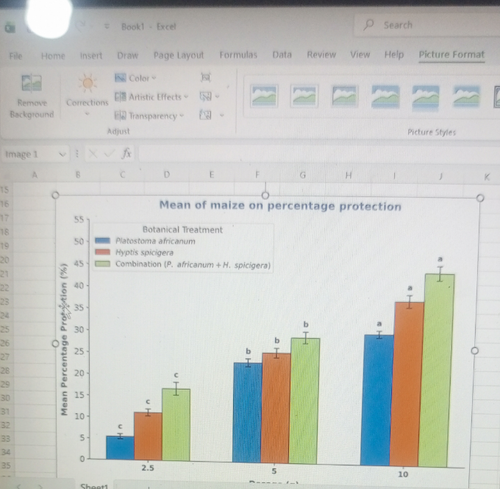This screenshot has height=489, width=500.
Task: Expand the Change Picture dropdown arrow
Action: [217, 97]
